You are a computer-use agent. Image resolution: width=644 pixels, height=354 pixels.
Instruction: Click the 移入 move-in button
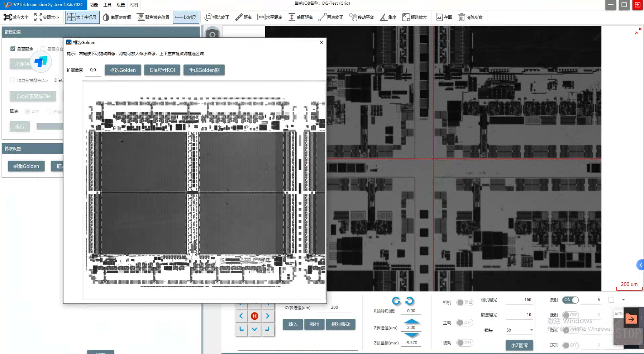coord(293,324)
